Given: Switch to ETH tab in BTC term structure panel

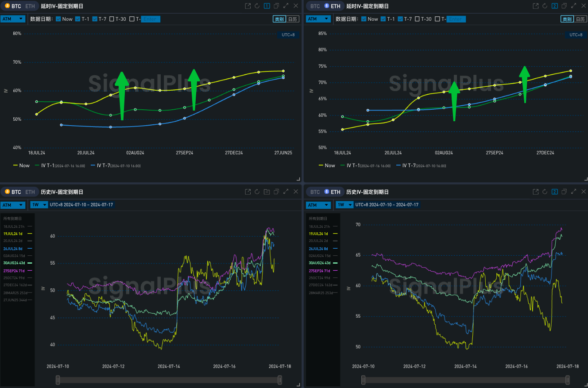Looking at the screenshot, I should (30, 6).
